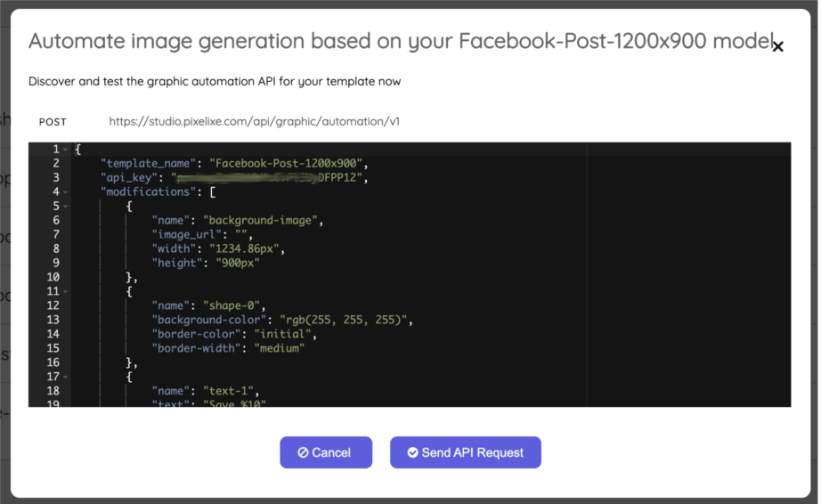
Task: Fold the shape-0 object at line 11
Action: (67, 291)
